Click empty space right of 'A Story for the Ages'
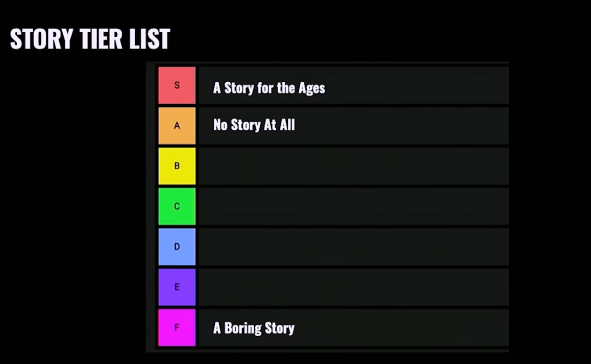This screenshot has width=591, height=364. click(x=419, y=86)
